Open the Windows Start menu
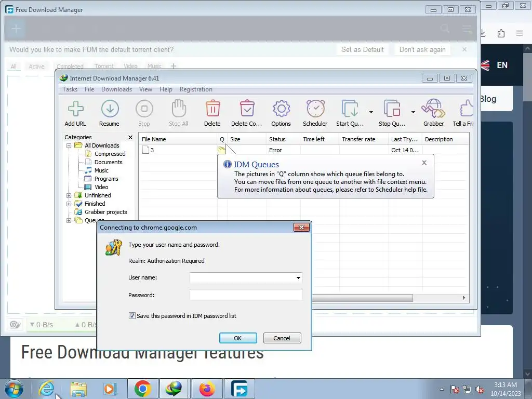532x399 pixels. click(x=14, y=389)
